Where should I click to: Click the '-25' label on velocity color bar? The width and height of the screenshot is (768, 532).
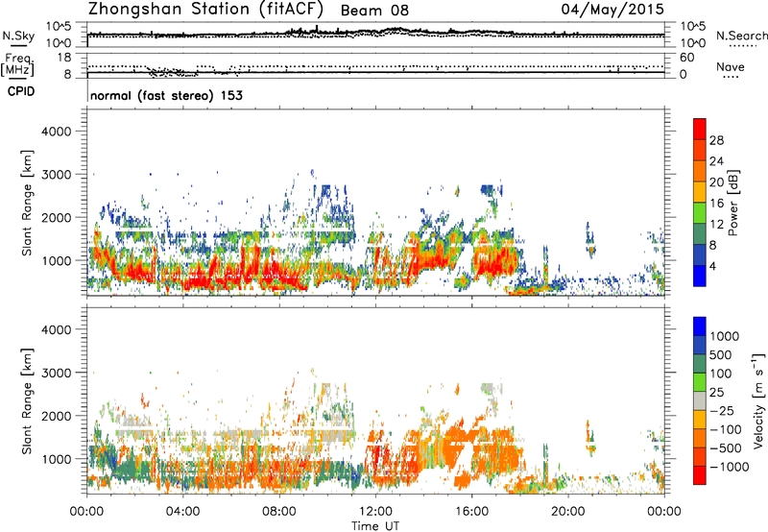723,411
